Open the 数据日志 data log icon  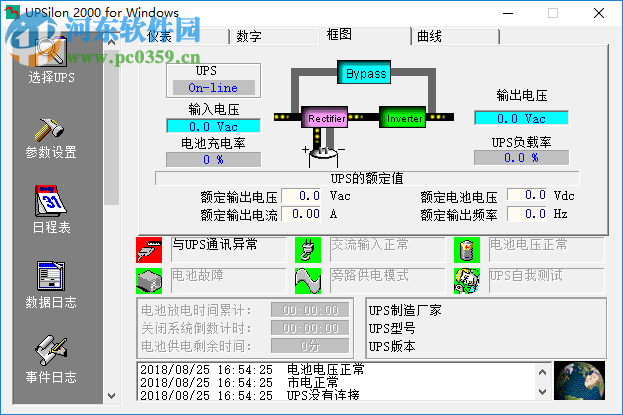pos(50,275)
